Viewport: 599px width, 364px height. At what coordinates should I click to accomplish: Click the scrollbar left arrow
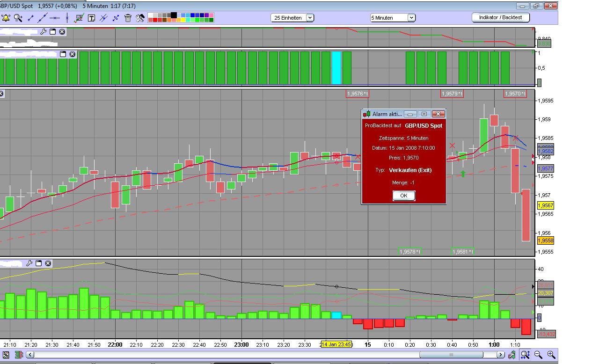(30, 355)
